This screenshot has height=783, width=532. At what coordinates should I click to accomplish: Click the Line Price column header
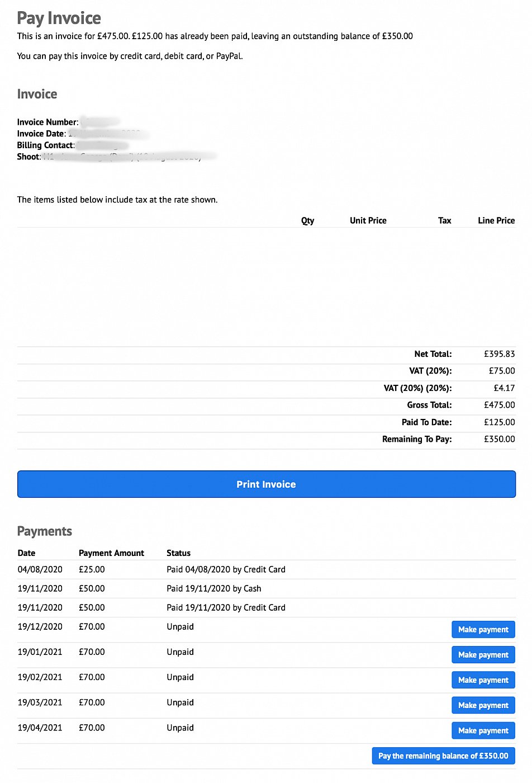click(496, 220)
